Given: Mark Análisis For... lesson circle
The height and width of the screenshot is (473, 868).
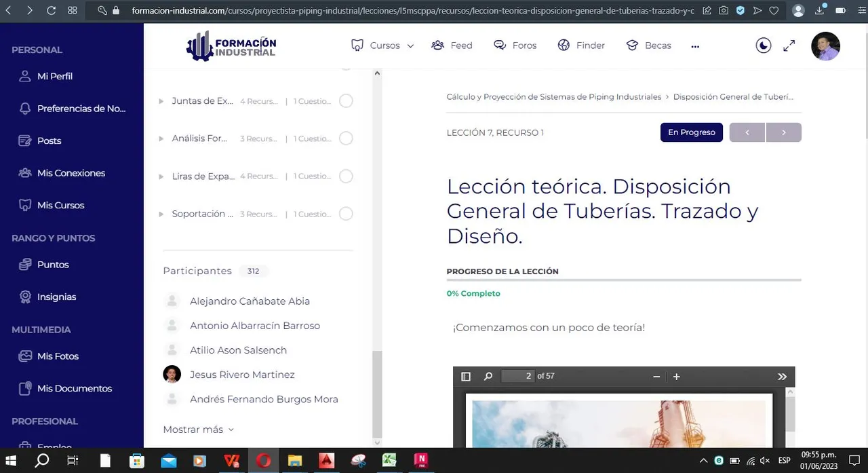Looking at the screenshot, I should pos(346,138).
